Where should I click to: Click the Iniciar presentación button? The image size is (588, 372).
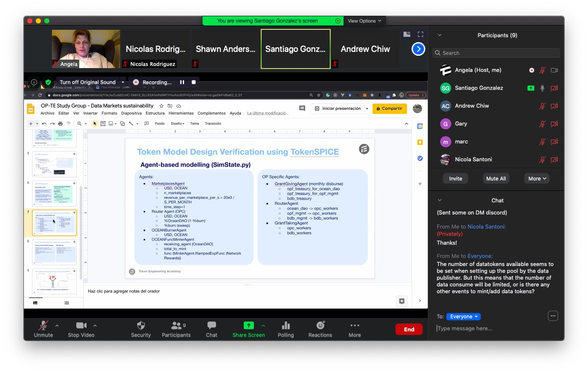pos(338,109)
